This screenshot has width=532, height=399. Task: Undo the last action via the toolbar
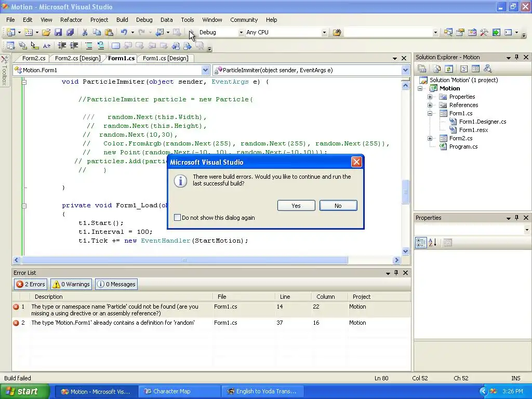point(124,32)
